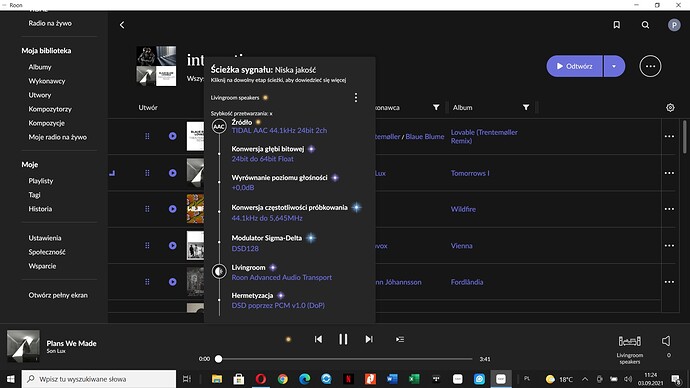Play the Fordlândia track row
Screen dimensions: 690x388
pos(172,282)
